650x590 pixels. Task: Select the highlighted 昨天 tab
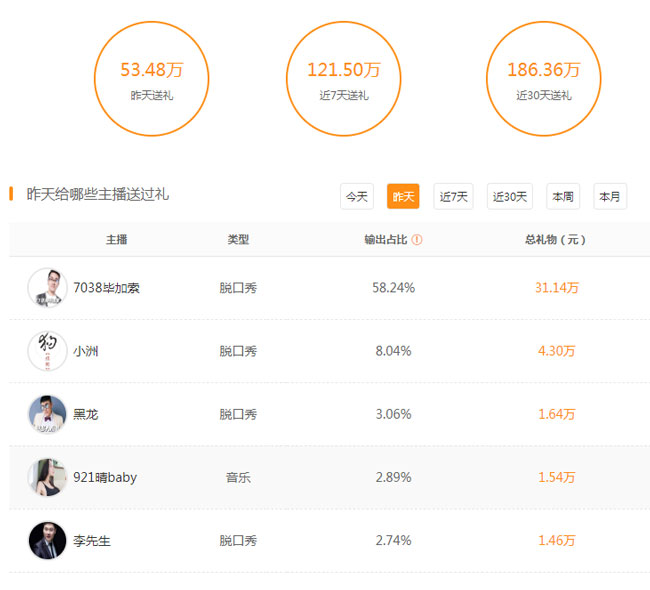point(403,197)
